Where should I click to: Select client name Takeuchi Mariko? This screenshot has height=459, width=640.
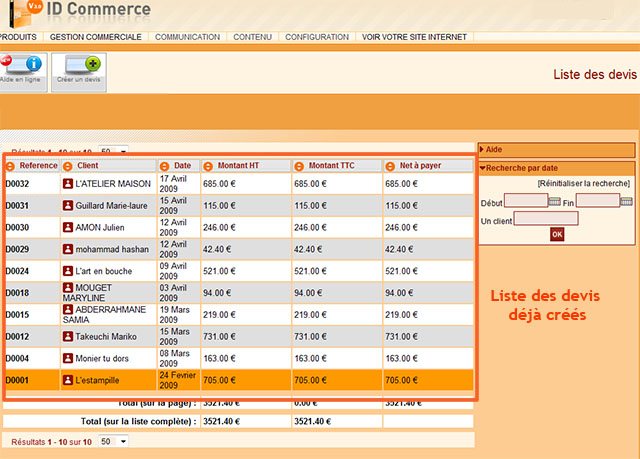click(106, 337)
